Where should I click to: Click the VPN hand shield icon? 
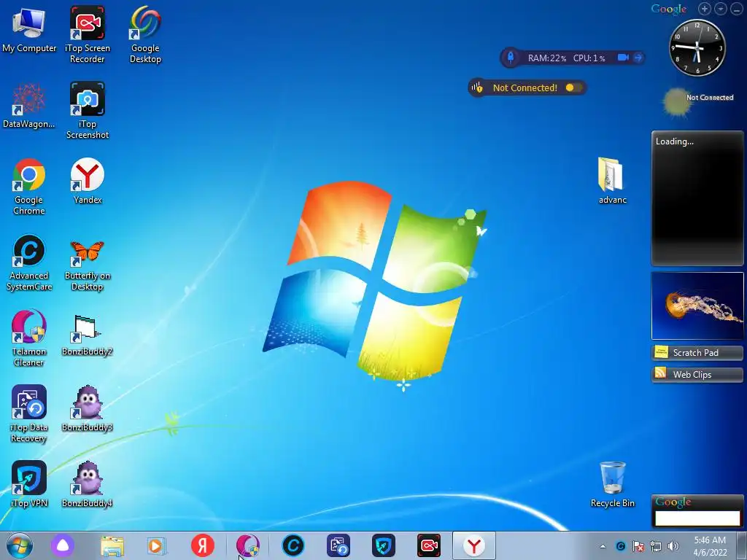[x=477, y=87]
